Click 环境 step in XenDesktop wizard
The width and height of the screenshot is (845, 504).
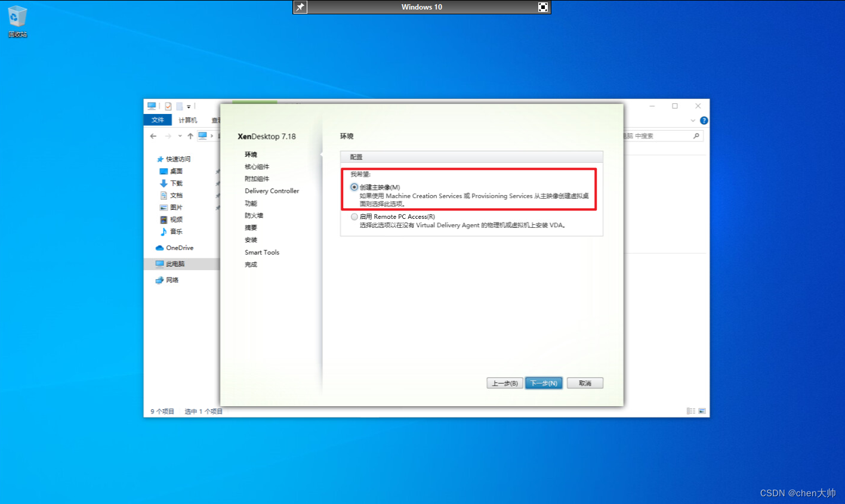pyautogui.click(x=251, y=154)
